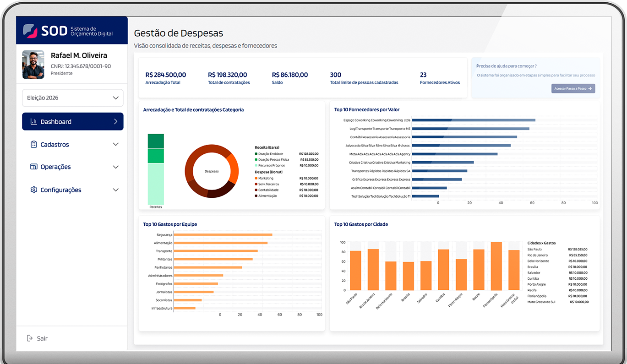The width and height of the screenshot is (627, 364).
Task: Click the Sair logout icon
Action: click(x=30, y=338)
